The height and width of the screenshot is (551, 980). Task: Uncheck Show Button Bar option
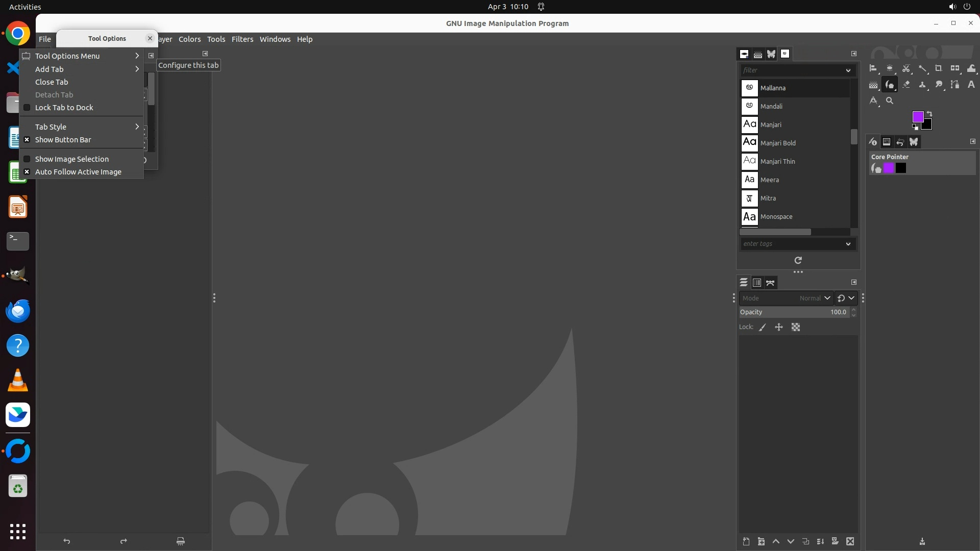[27, 140]
